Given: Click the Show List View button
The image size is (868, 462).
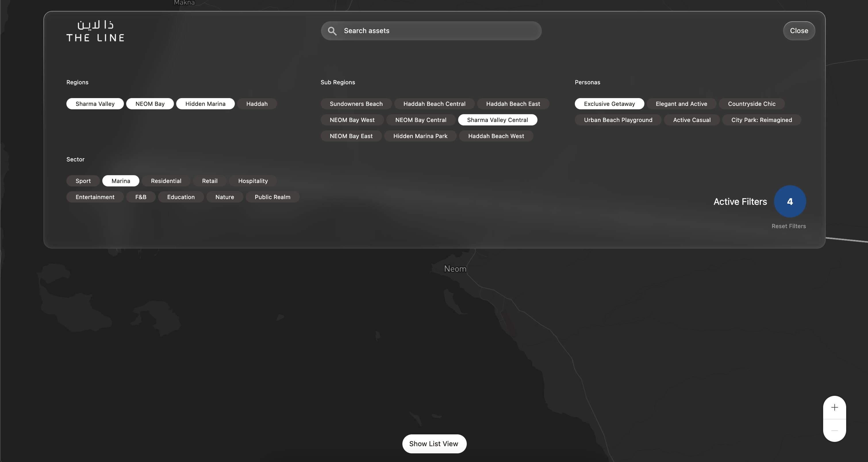Looking at the screenshot, I should pyautogui.click(x=434, y=444).
